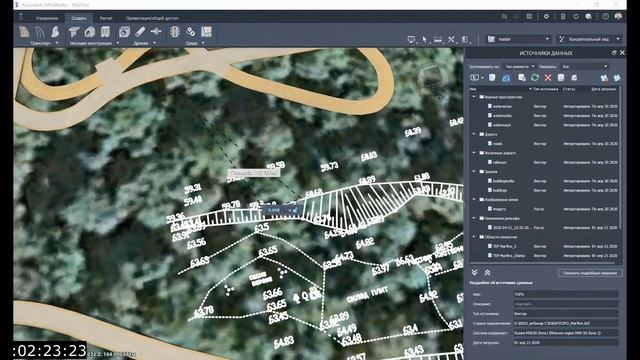This screenshot has height=360, width=640.
Task: Click the settings gear icon in title bar
Action: (x=546, y=16)
